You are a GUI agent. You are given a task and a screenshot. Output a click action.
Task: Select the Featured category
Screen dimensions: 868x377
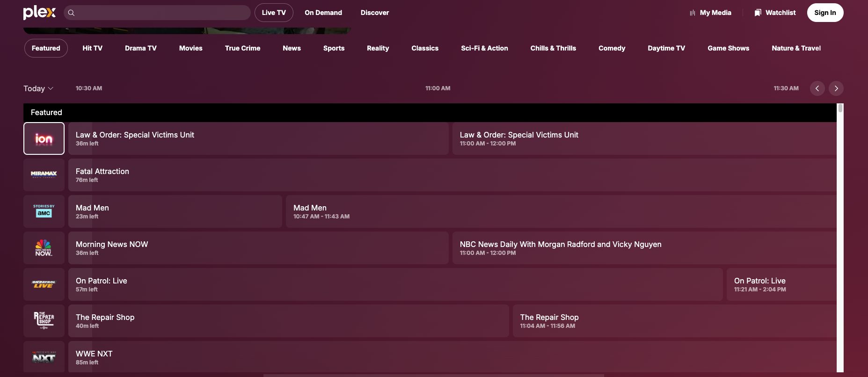46,48
